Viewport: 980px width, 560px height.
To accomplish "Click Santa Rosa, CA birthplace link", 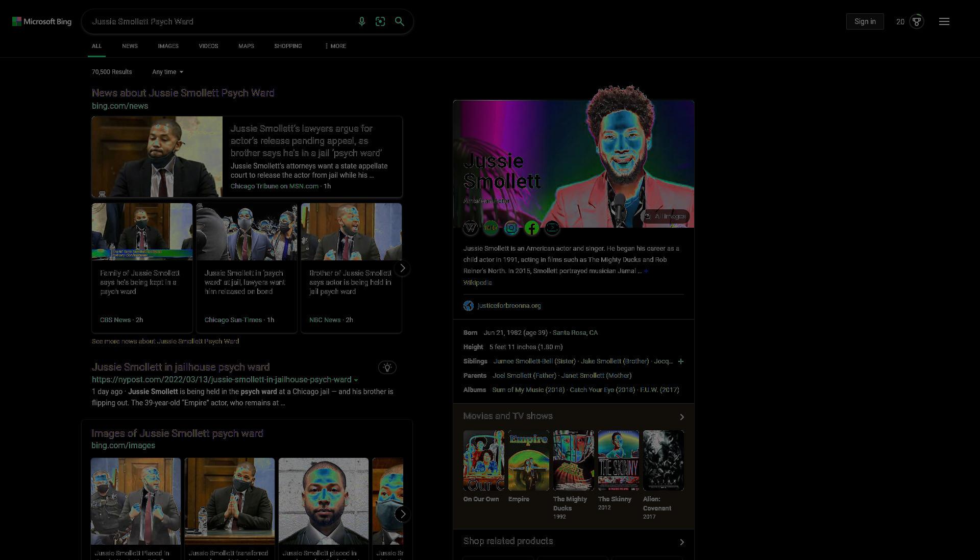I will pos(575,333).
